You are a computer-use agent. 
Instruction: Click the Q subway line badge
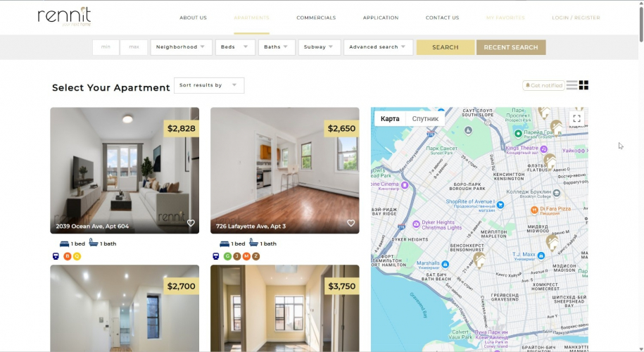(77, 256)
